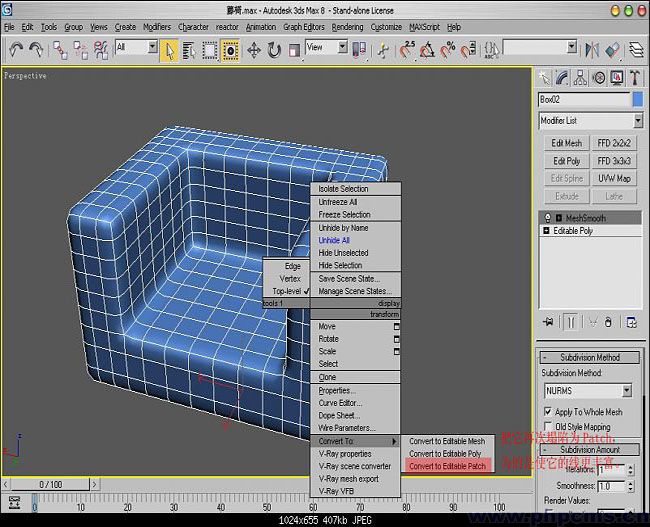Open Rotate settings box in quad menu

(396, 339)
